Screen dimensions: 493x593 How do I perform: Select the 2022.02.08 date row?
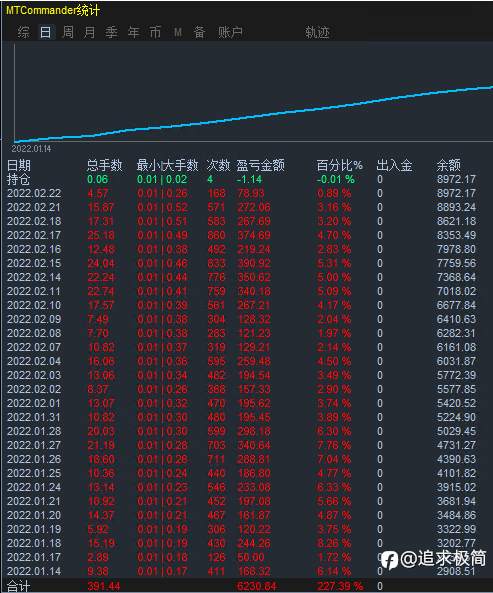click(34, 333)
